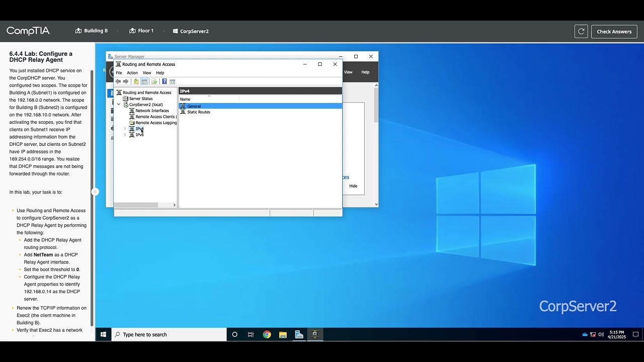This screenshot has height=362, width=644.
Task: Sort by the Name column header
Action: coord(209,99)
